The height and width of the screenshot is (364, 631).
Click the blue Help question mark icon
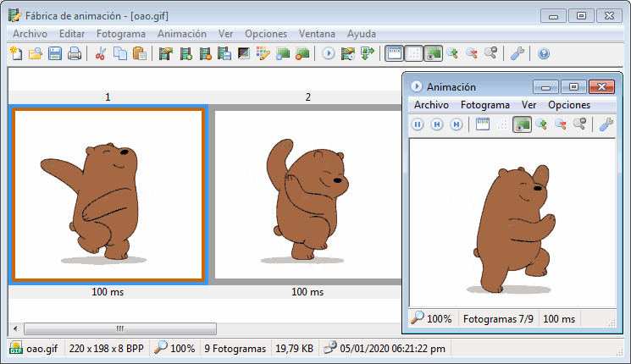coord(544,53)
